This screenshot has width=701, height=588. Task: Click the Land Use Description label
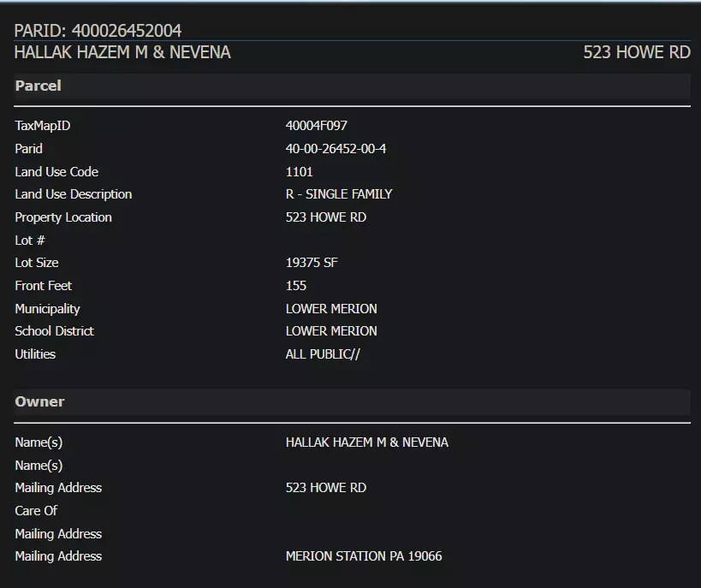click(x=74, y=194)
